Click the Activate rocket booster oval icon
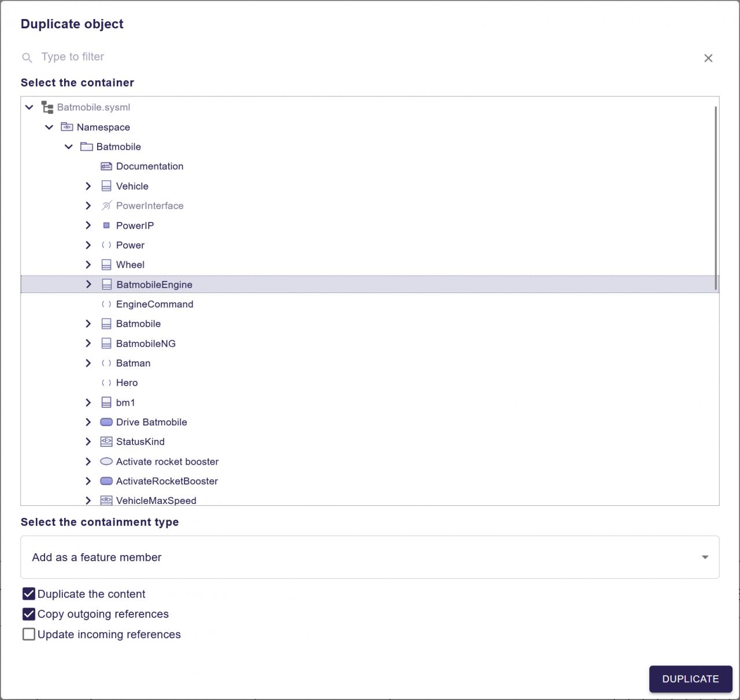Viewport: 740px width, 700px height. click(106, 461)
